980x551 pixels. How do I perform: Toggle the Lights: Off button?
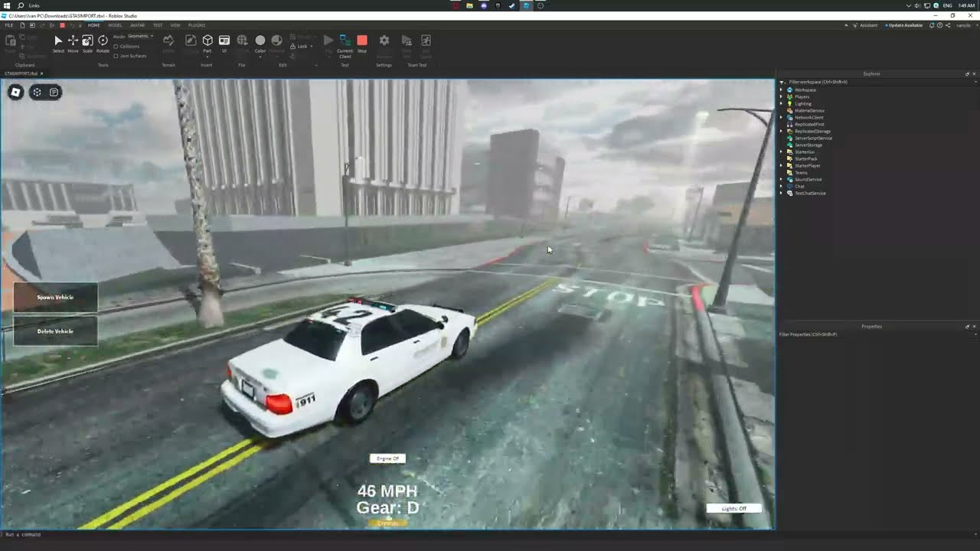click(733, 508)
